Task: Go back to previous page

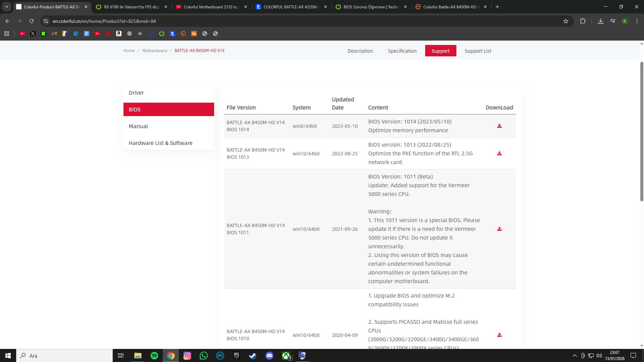Action: [7, 21]
